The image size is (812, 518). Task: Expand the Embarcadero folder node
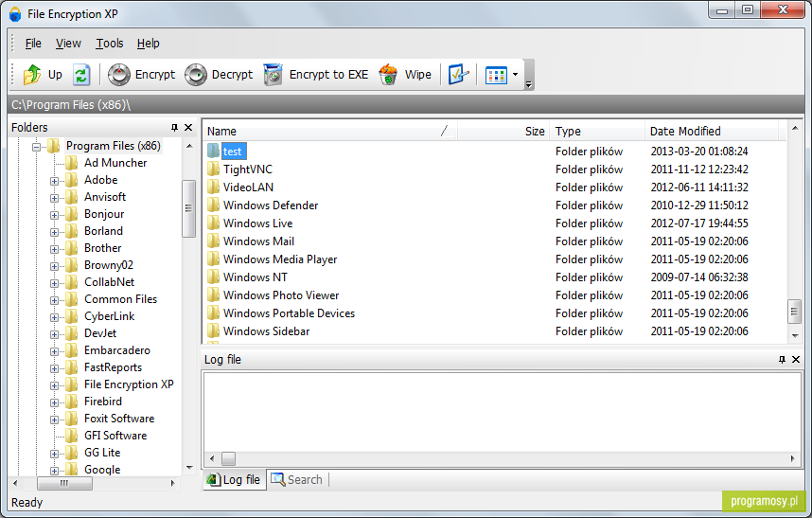tap(54, 351)
